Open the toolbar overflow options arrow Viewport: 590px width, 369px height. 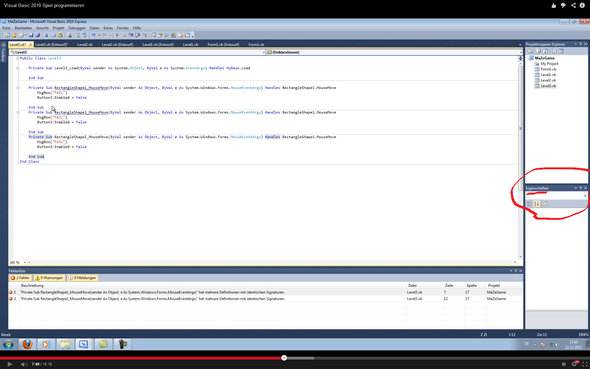(x=193, y=36)
